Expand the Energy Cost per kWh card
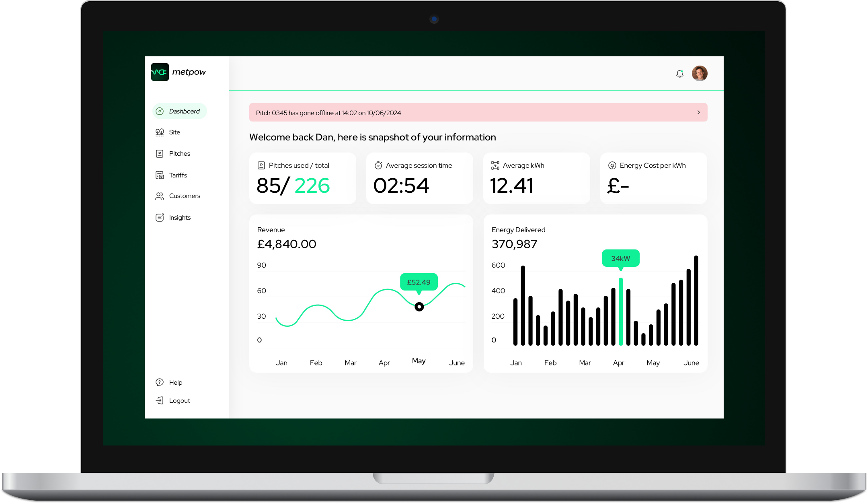 click(653, 178)
